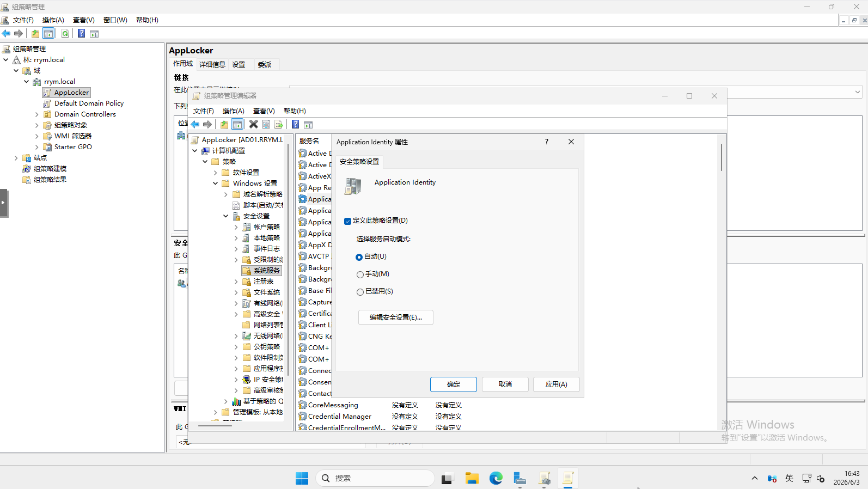Collapse the 林: rrym.local forest node

[x=6, y=60]
